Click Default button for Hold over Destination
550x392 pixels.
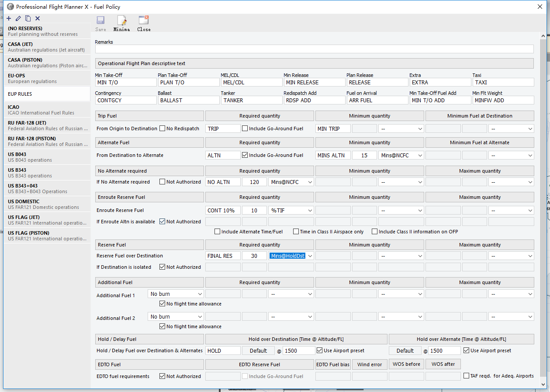coord(258,350)
